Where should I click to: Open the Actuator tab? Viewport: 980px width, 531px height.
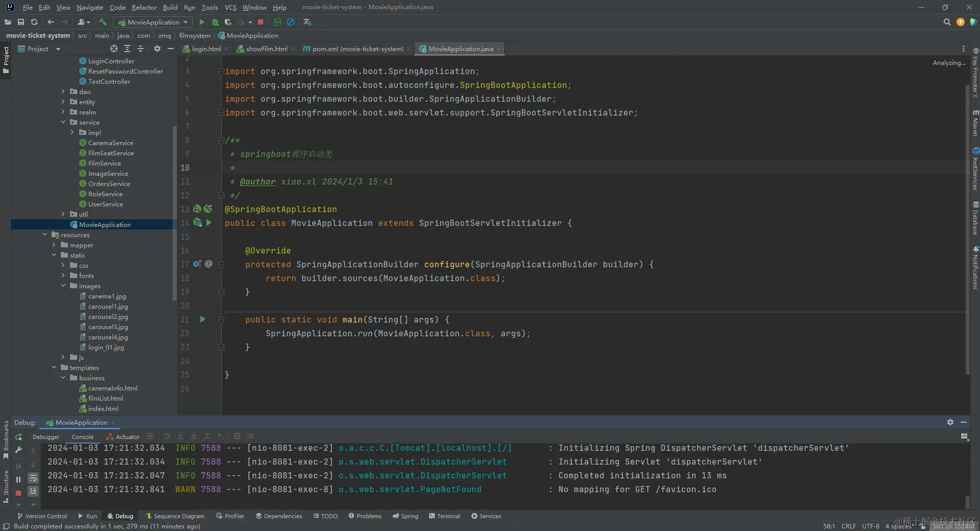(x=123, y=436)
